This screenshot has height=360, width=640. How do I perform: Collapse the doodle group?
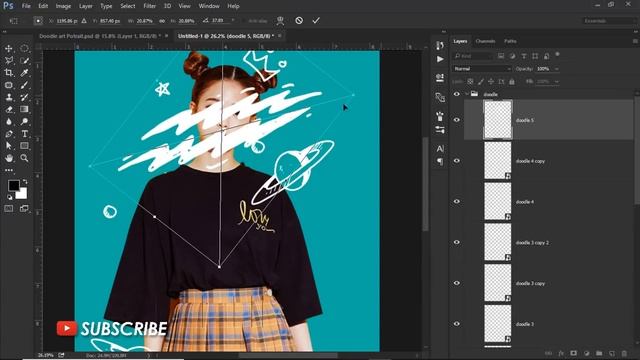click(x=467, y=94)
